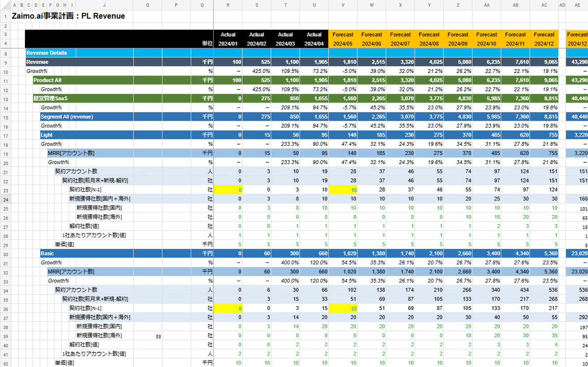This screenshot has height=367, width=588.
Task: Select "解約社数[値]" label in Light section
Action: tap(85, 226)
